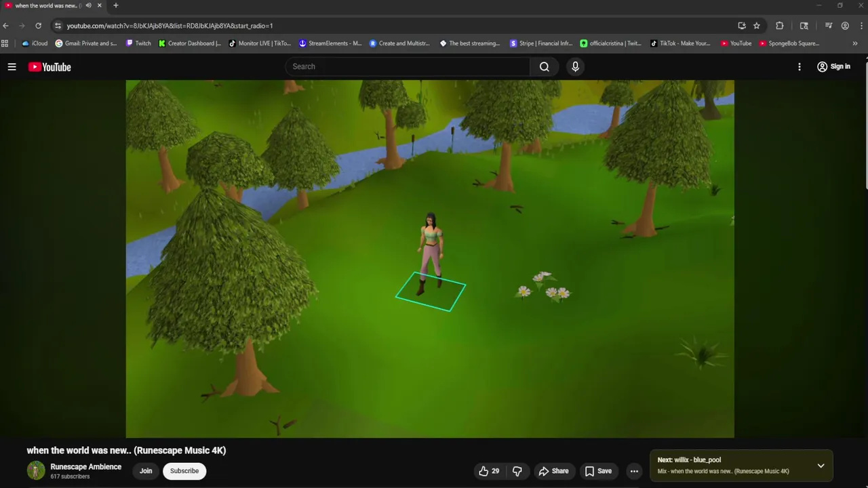868x488 pixels.
Task: Open The best streaming bookmark
Action: (x=470, y=43)
